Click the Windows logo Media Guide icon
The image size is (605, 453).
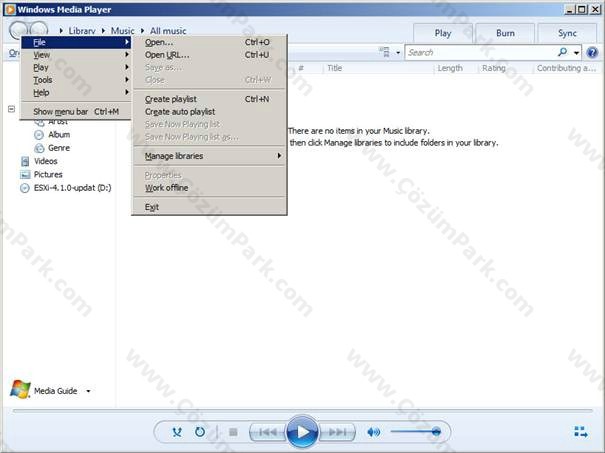coord(20,389)
